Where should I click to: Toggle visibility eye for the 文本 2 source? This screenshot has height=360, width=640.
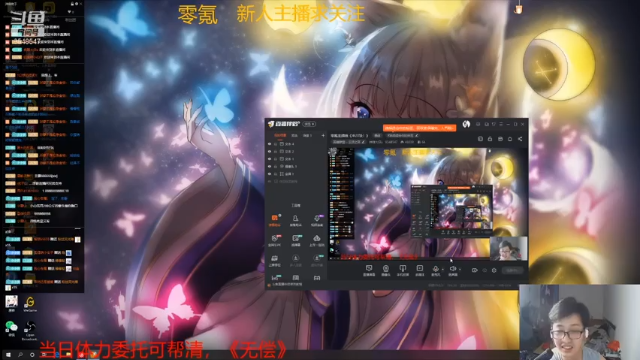[269, 151]
